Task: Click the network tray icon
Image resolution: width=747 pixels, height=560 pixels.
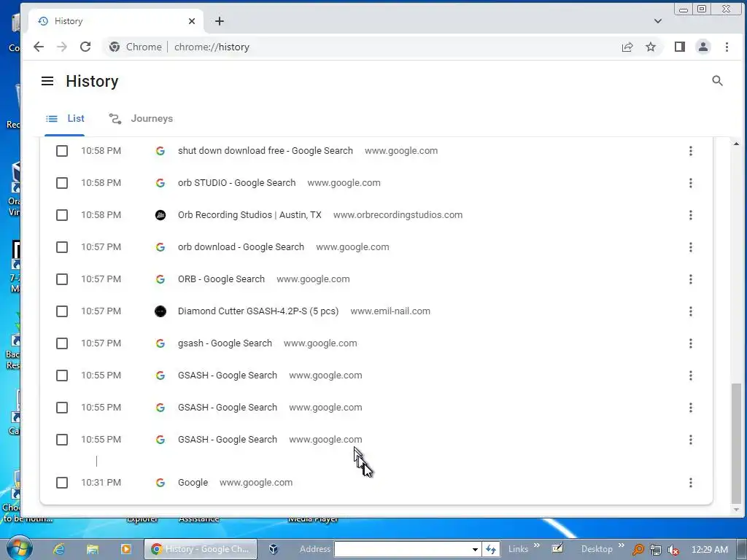Action: pyautogui.click(x=656, y=550)
